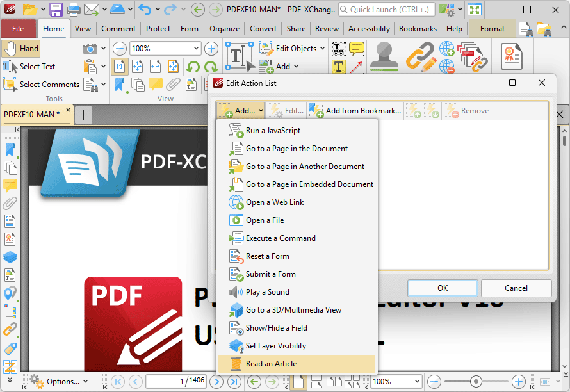The image size is (570, 392).
Task: Choose Submit a Form action
Action: pos(297,274)
